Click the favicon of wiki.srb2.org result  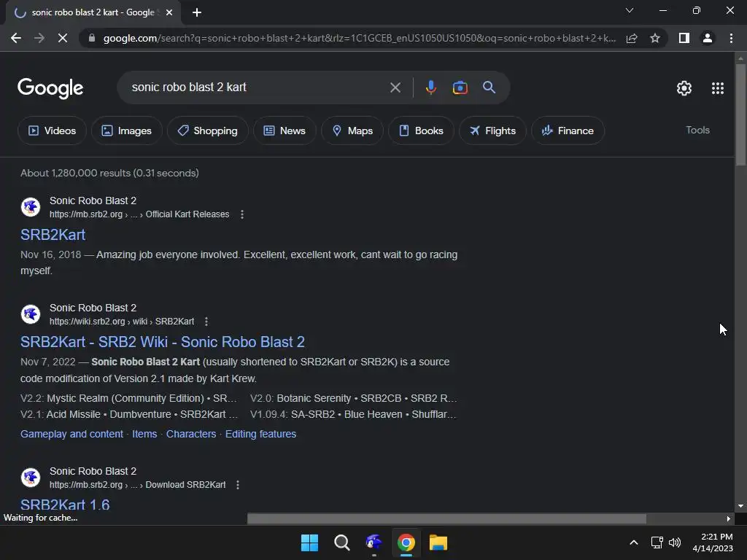31,314
